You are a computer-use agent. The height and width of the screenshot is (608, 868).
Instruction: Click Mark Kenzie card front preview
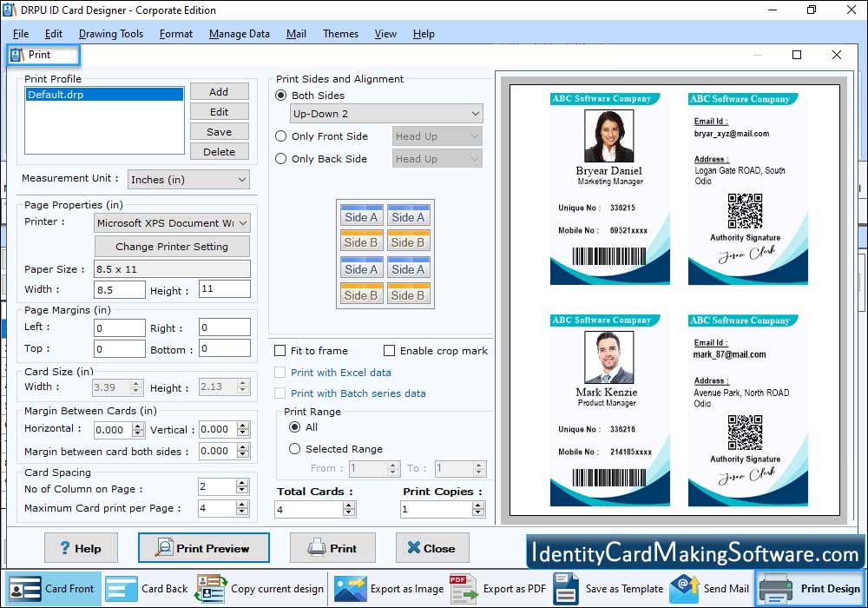coord(609,410)
